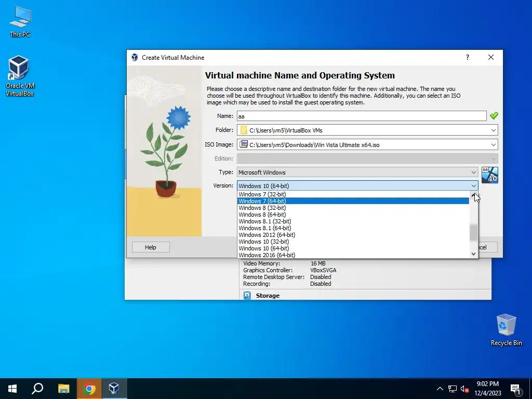Select Windows 7 (32-bit) from the list
The width and height of the screenshot is (532, 399).
pos(353,194)
